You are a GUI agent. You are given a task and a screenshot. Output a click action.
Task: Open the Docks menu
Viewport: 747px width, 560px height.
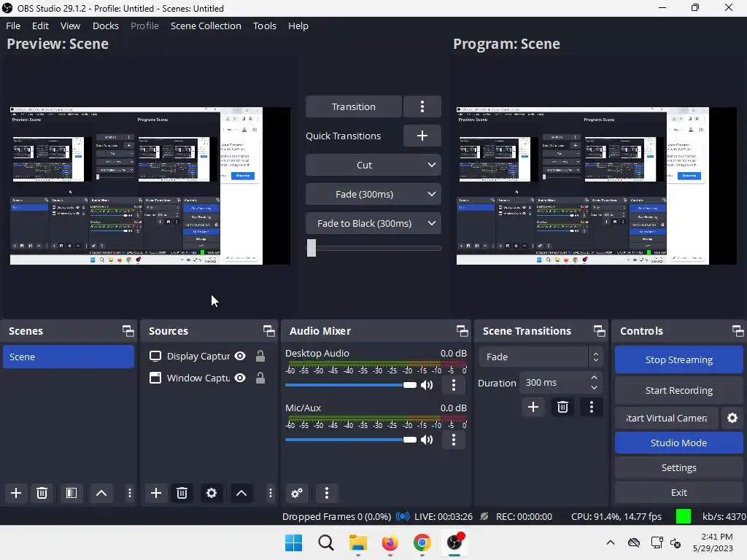click(x=106, y=26)
